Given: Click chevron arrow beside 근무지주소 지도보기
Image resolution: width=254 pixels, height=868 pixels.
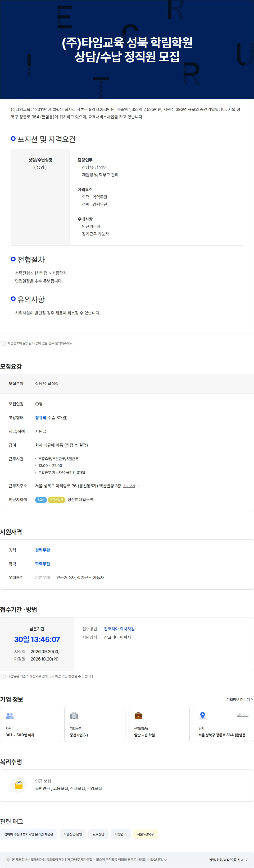Looking at the screenshot, I should [138, 486].
